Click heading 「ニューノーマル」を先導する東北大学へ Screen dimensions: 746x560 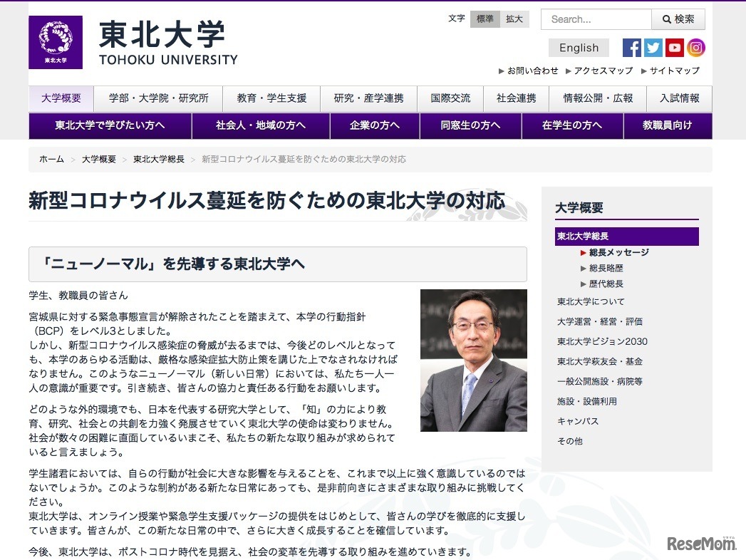(173, 264)
